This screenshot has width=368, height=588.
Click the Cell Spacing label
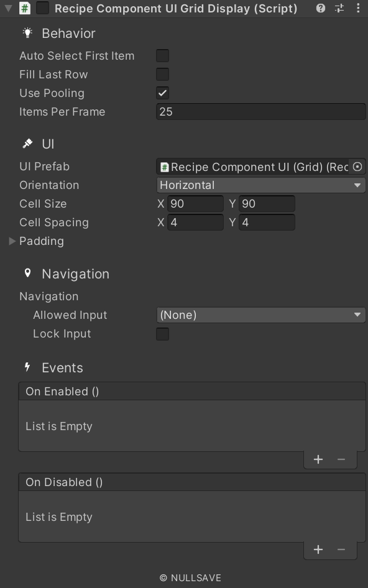tap(54, 223)
